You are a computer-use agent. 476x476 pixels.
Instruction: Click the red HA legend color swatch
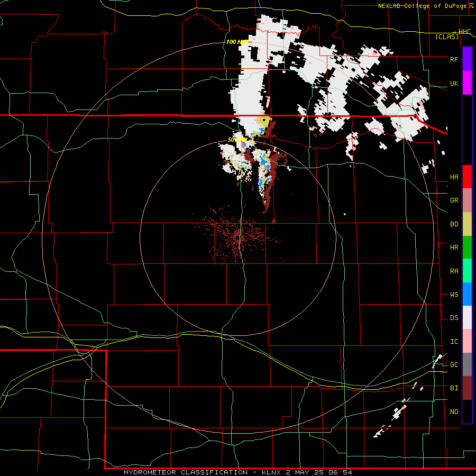point(467,177)
